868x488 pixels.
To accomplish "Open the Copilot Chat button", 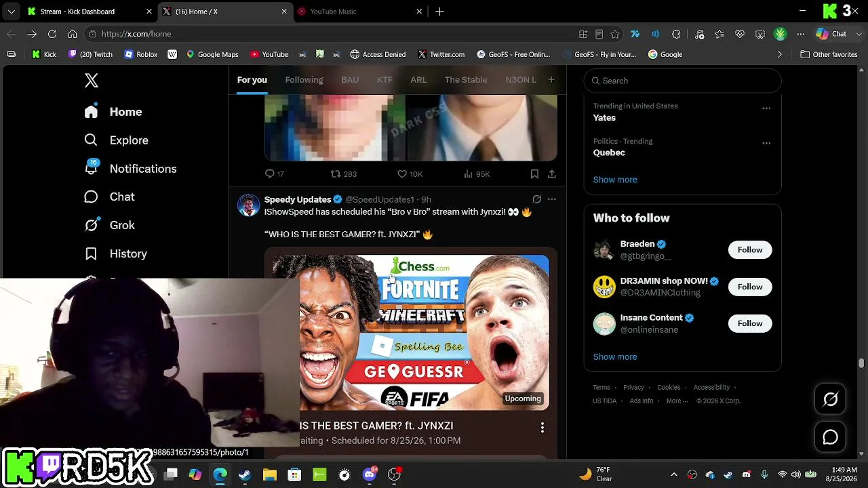I will pyautogui.click(x=832, y=34).
